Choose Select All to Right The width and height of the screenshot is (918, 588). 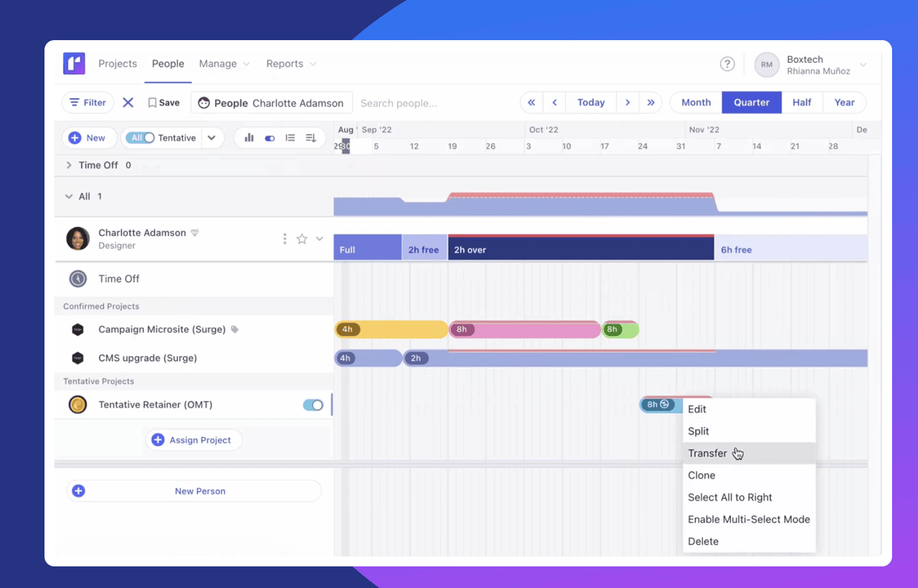pos(749,497)
